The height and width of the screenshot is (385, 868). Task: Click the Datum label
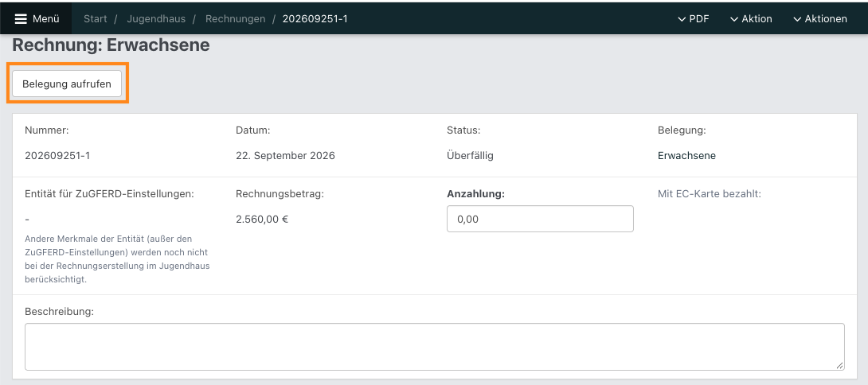click(253, 131)
